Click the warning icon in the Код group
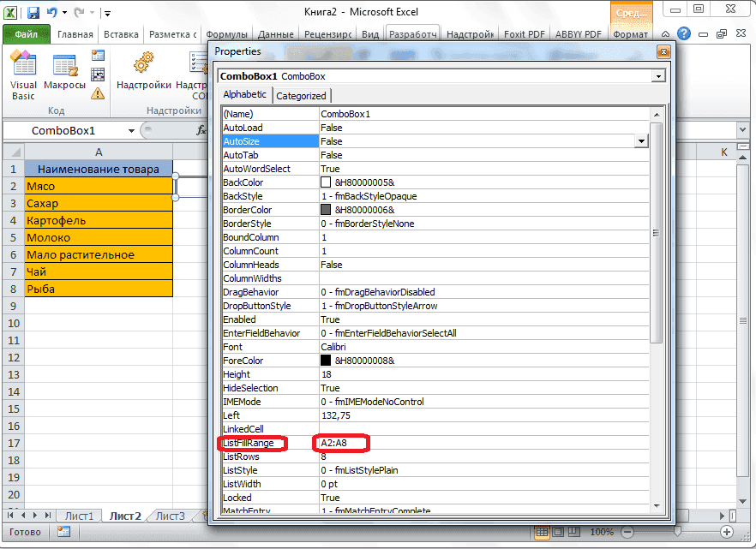This screenshot has height=549, width=756. (97, 94)
